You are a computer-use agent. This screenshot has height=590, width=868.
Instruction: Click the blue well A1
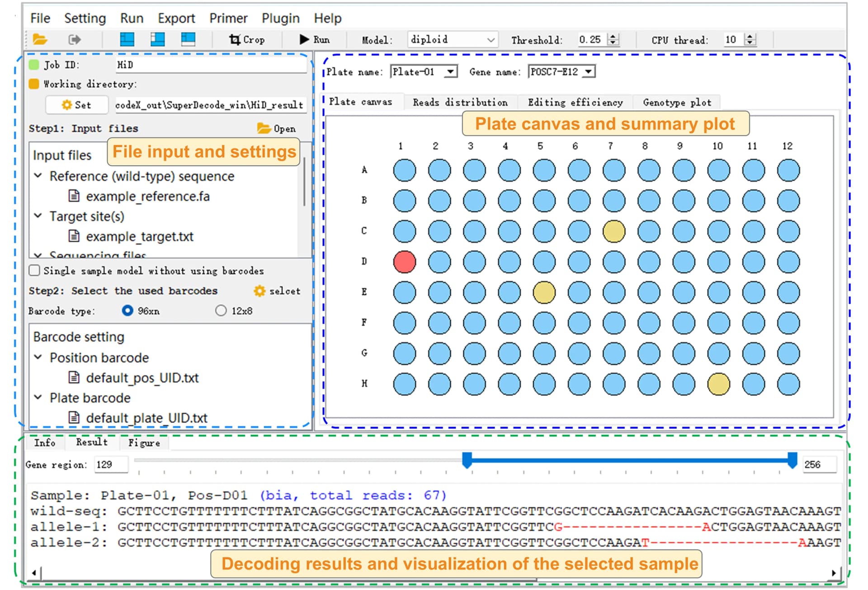pyautogui.click(x=405, y=170)
